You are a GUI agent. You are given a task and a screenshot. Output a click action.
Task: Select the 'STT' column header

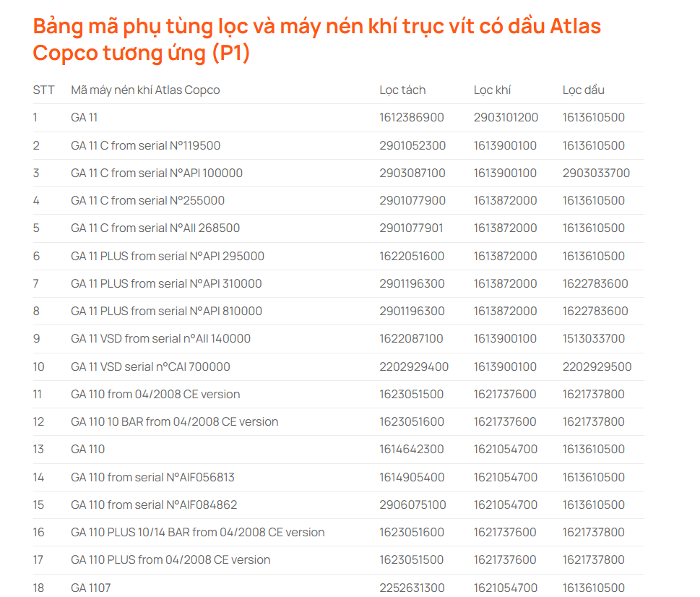(43, 90)
